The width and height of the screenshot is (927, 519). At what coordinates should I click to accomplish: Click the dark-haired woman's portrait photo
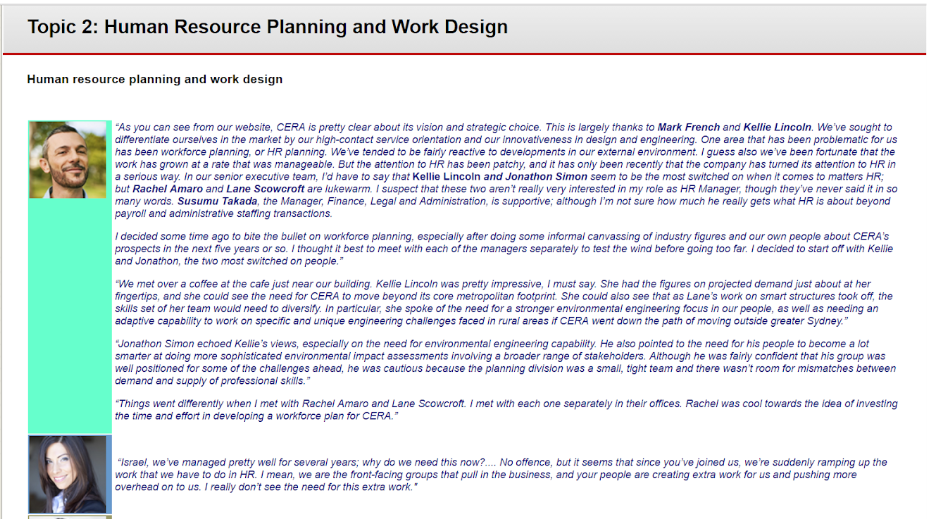[68, 474]
